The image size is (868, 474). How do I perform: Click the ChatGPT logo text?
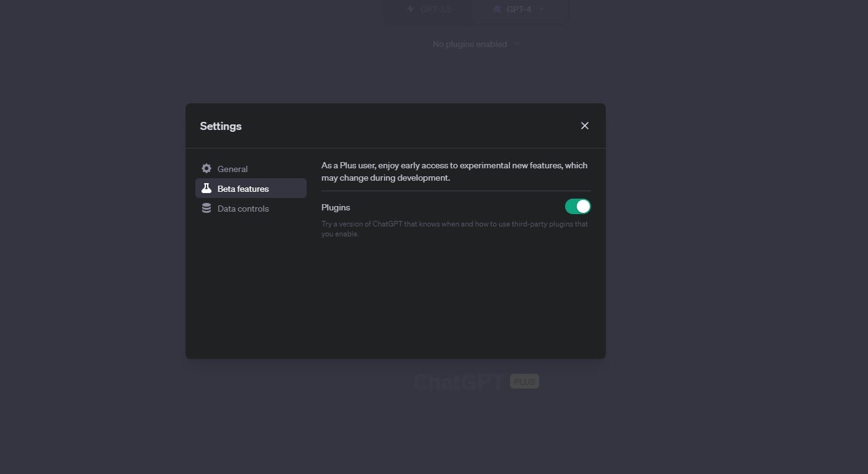(x=459, y=382)
